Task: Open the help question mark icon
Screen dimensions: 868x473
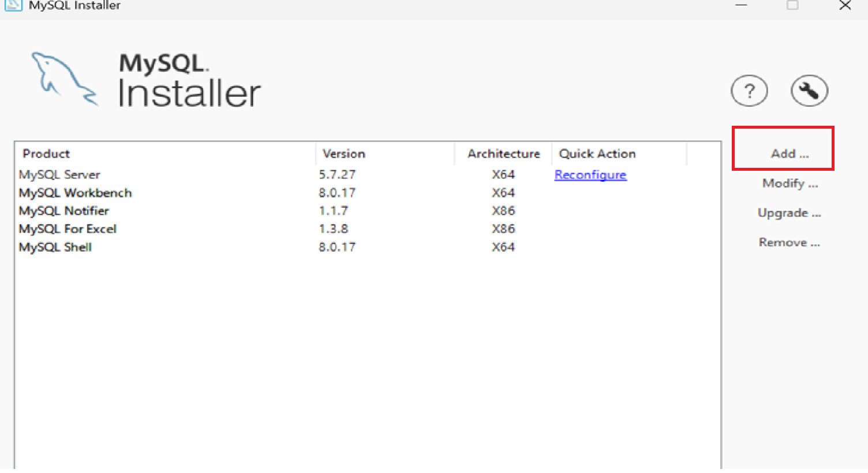Action: pos(749,91)
